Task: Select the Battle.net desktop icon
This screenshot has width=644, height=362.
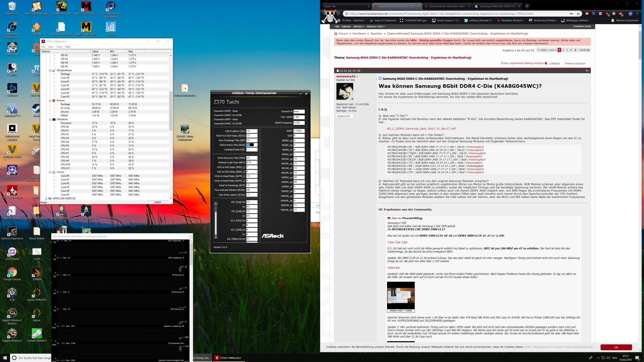Action: click(12, 90)
